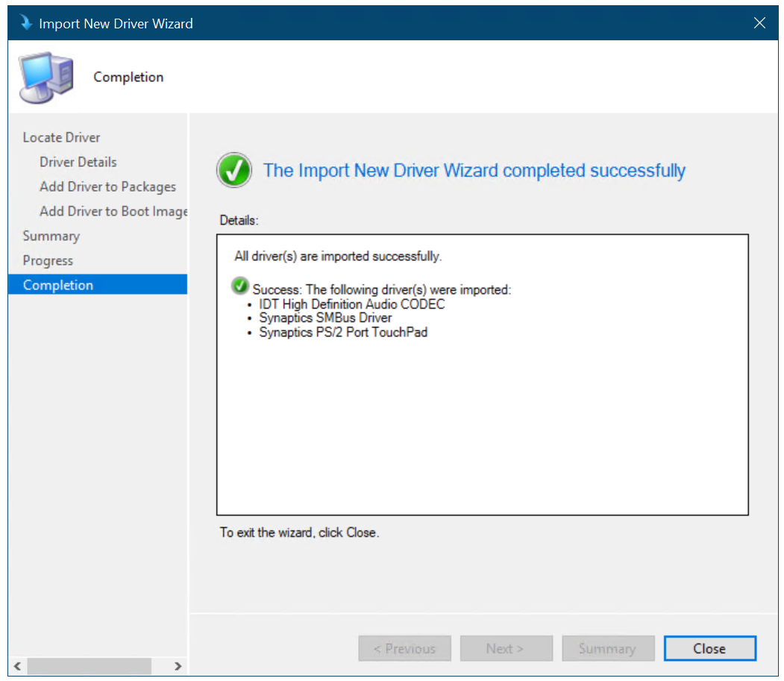Select the Progress step in the sidebar
784x681 pixels.
pos(48,260)
